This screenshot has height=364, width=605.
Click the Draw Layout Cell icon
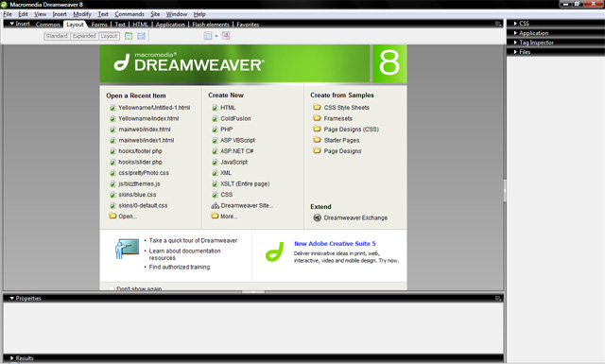141,36
